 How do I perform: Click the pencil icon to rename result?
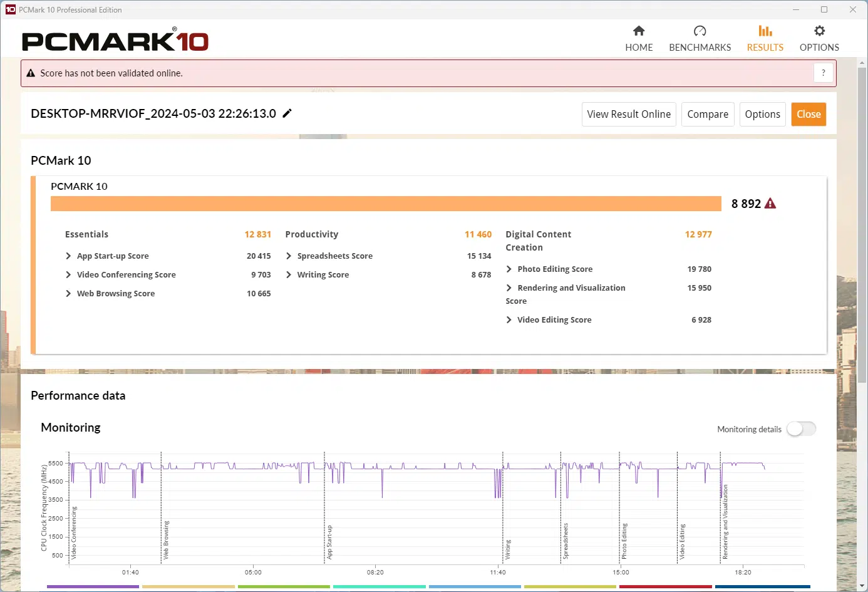pyautogui.click(x=287, y=113)
